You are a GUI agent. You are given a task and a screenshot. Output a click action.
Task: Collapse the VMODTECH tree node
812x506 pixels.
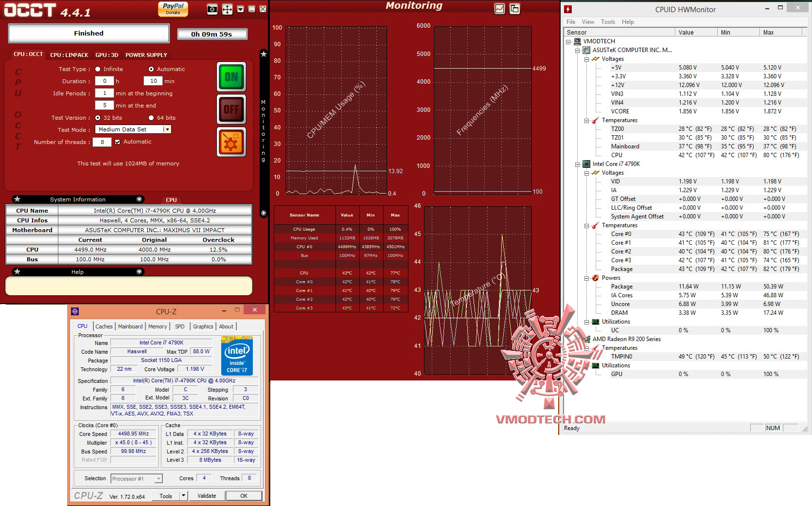pos(568,42)
